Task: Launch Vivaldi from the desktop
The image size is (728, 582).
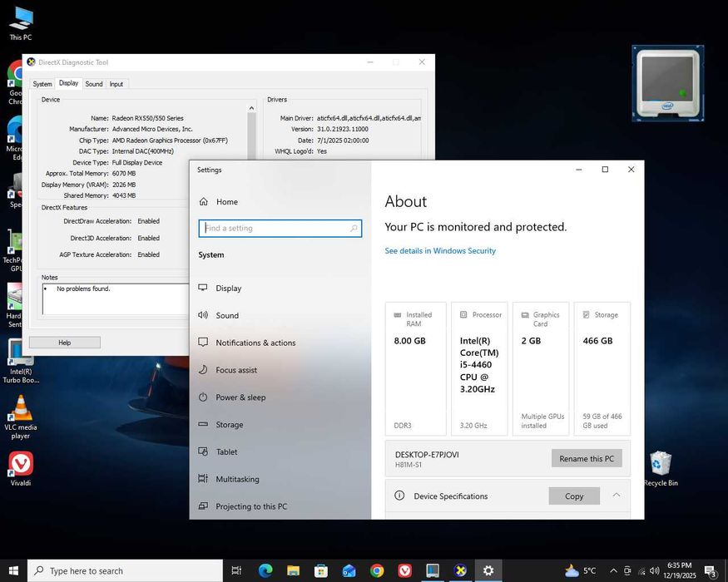Action: click(21, 468)
